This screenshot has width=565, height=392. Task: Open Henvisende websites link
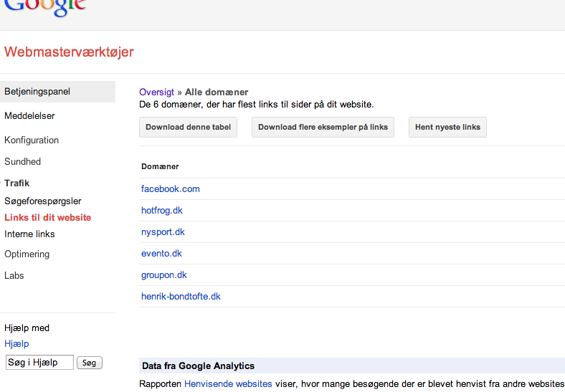(228, 384)
